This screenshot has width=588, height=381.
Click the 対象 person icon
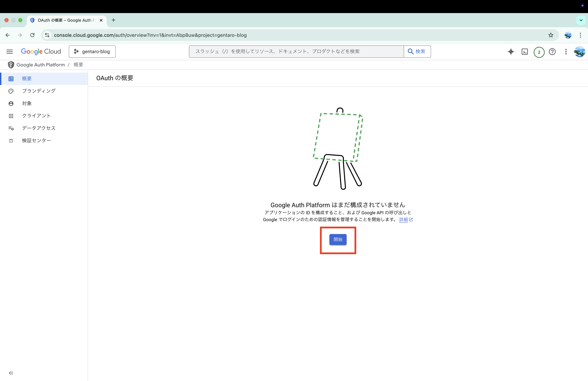pos(11,104)
